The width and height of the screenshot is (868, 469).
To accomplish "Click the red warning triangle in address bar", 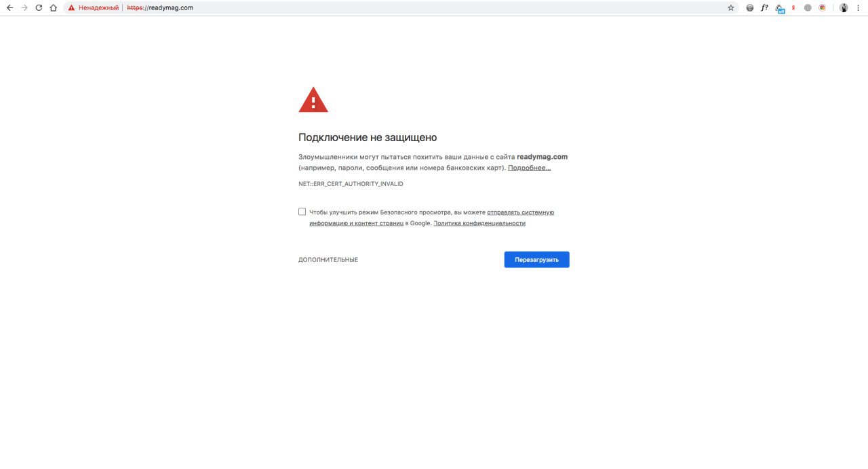I will pos(71,7).
